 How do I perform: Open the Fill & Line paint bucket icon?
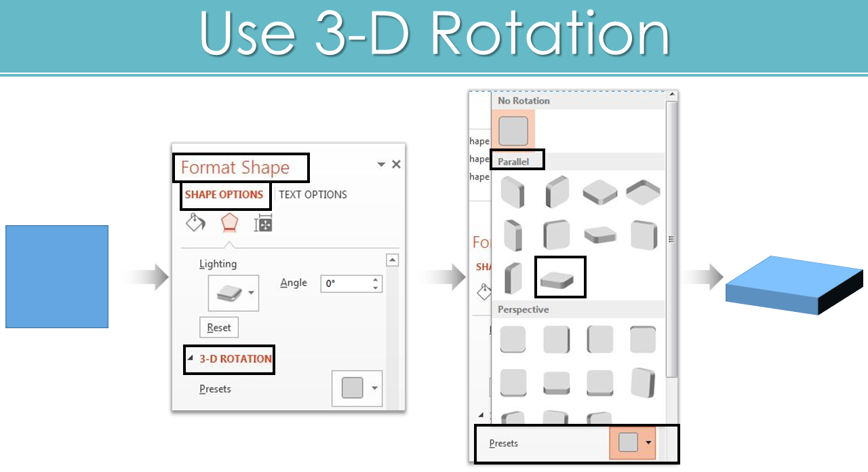pyautogui.click(x=195, y=223)
